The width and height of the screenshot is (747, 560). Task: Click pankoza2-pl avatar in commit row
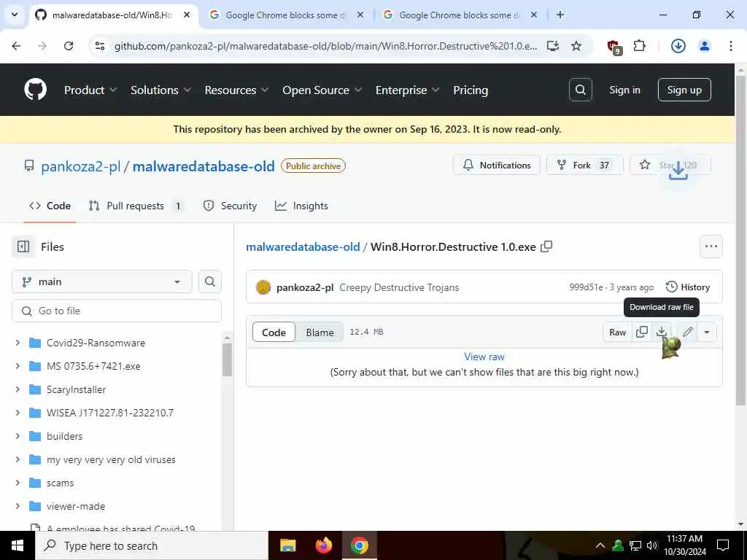pyautogui.click(x=263, y=287)
